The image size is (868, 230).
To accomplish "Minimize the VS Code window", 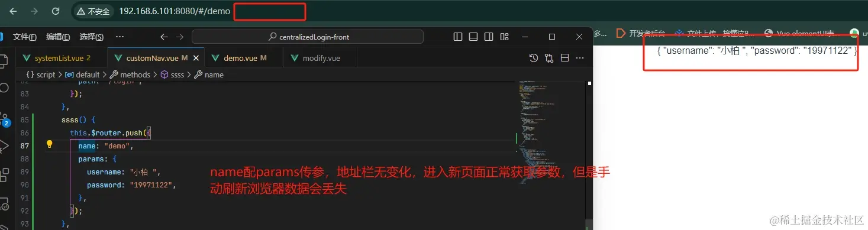I will point(524,37).
